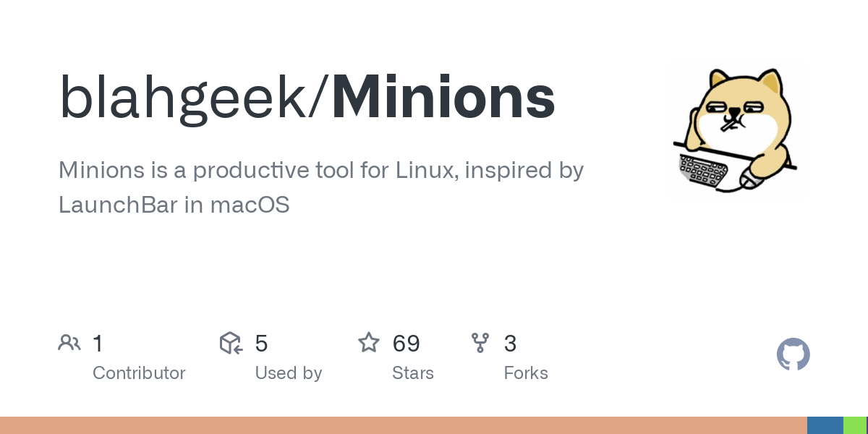
Task: Click the fork count 3
Action: (510, 344)
